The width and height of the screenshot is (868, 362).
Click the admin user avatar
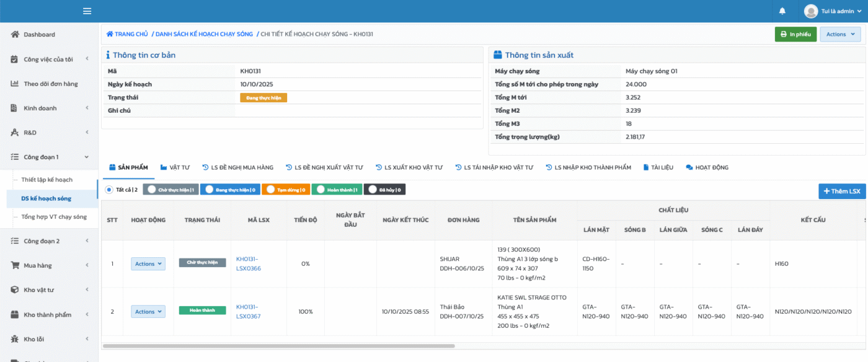[x=811, y=11]
